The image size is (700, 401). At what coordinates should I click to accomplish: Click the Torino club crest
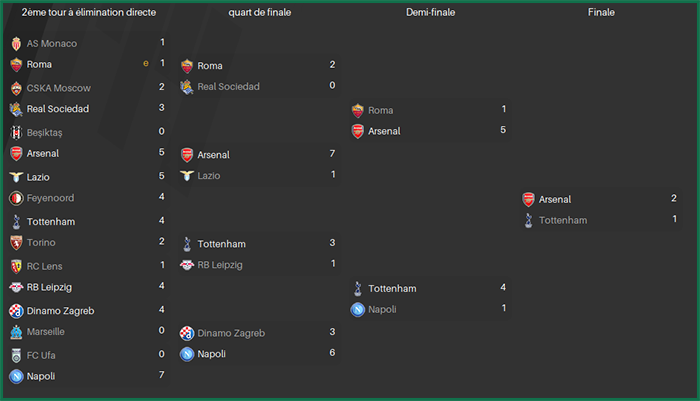[x=16, y=242]
